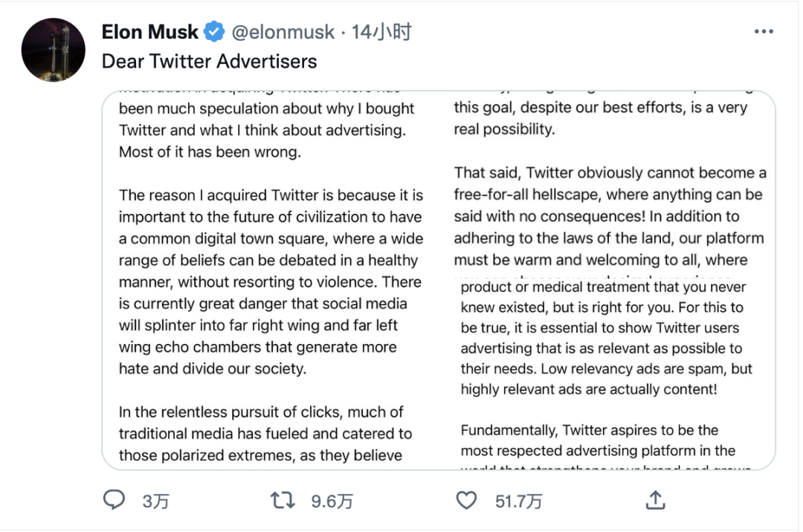Screen dimensions: 803x532
Task: Click the 14小时 timestamp
Action: point(381,32)
